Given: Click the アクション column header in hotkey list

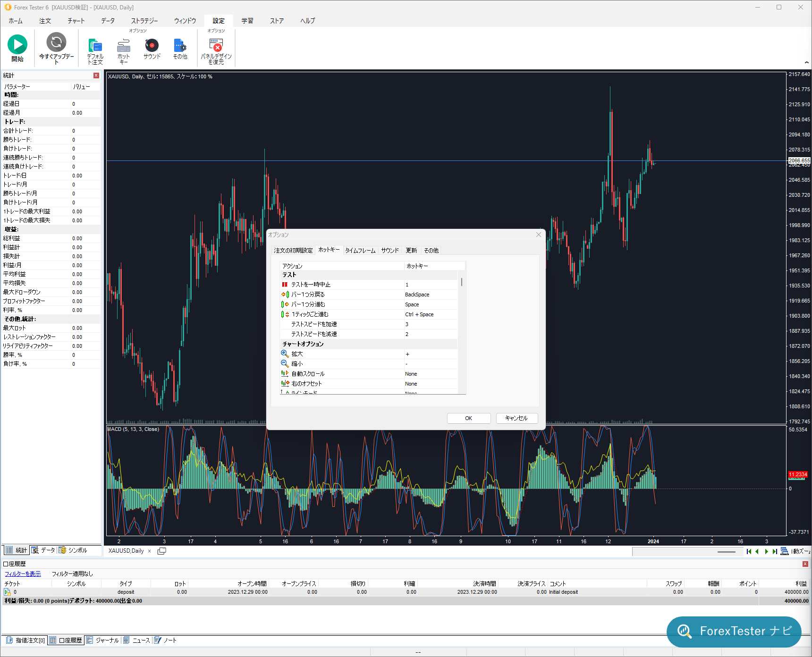Looking at the screenshot, I should (342, 266).
